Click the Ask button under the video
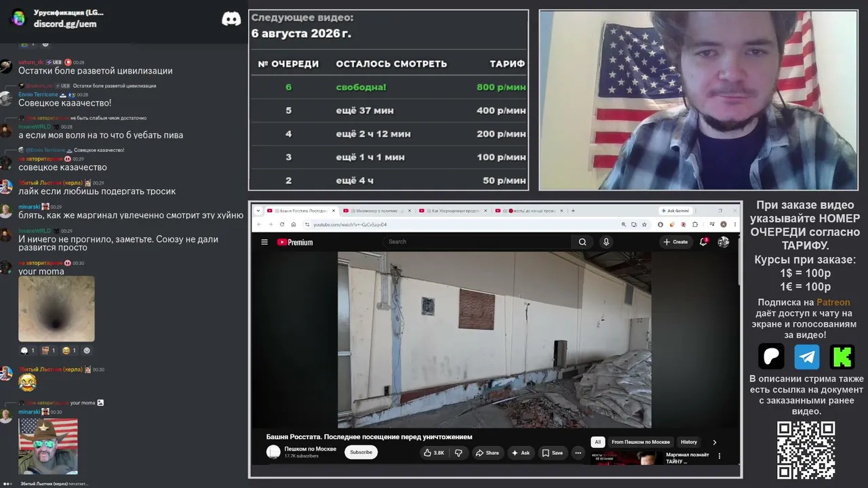 (x=521, y=453)
